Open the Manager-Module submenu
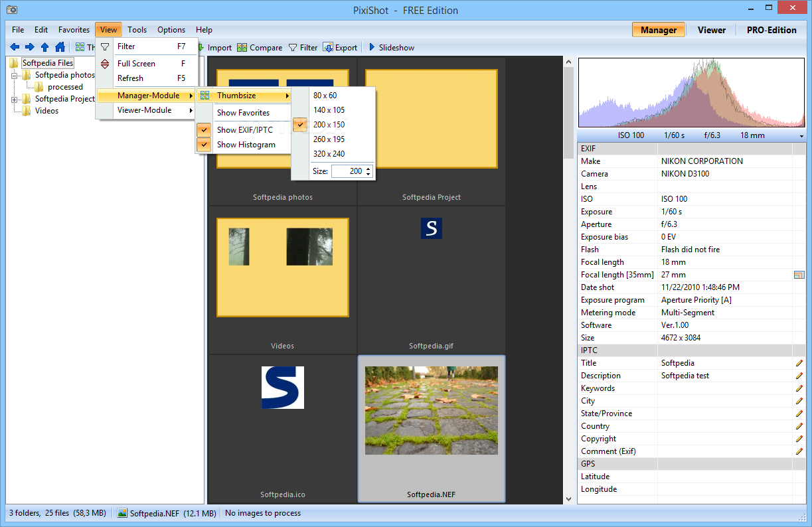Viewport: 812px width, 527px height. tap(147, 96)
